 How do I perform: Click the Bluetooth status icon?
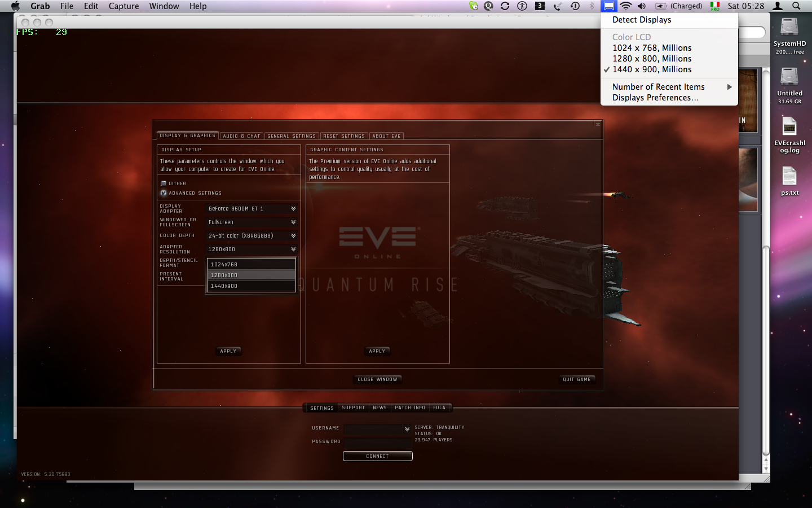tap(592, 6)
